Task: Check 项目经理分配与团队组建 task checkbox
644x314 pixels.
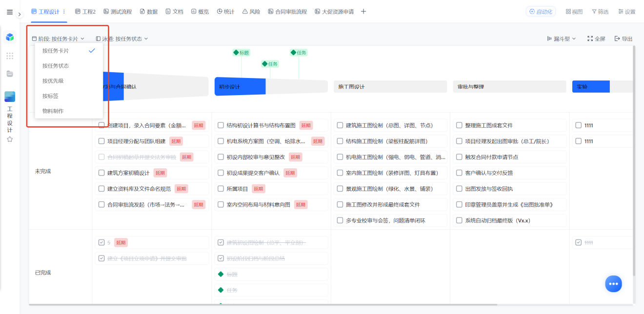Action: point(101,141)
